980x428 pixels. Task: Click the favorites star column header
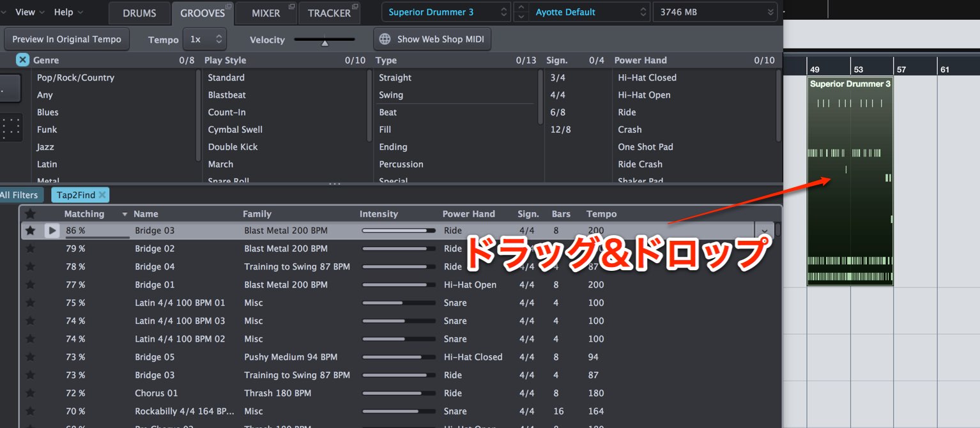coord(30,214)
